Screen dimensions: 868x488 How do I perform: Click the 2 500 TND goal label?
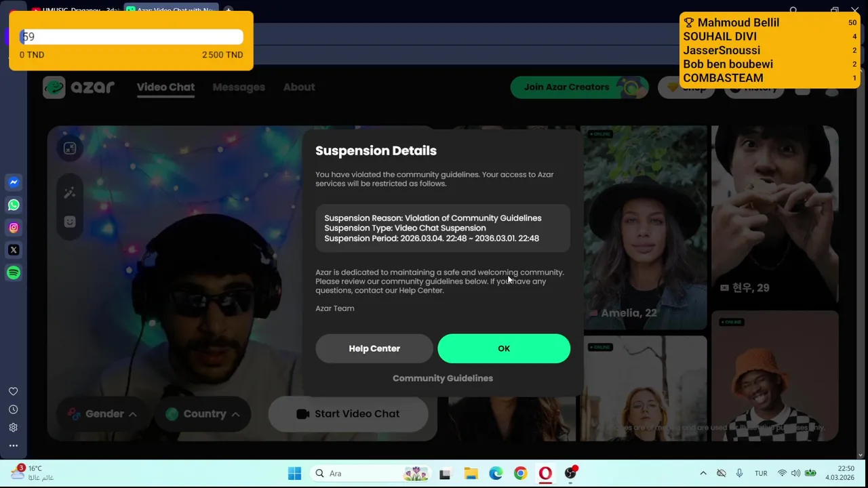[x=222, y=55]
